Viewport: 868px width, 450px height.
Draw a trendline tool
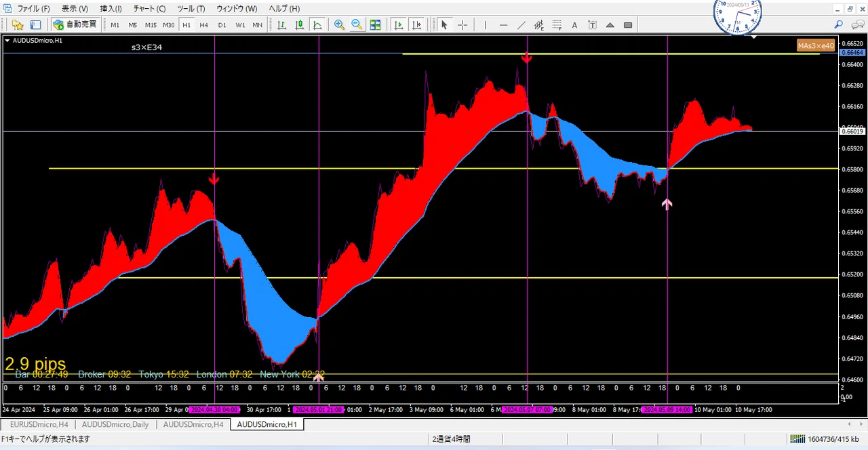tap(521, 24)
